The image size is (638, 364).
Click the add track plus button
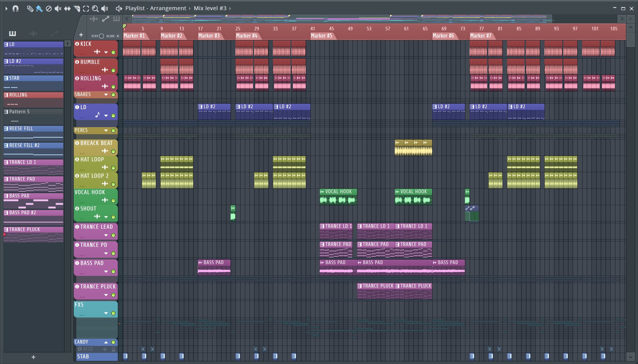pyautogui.click(x=81, y=35)
